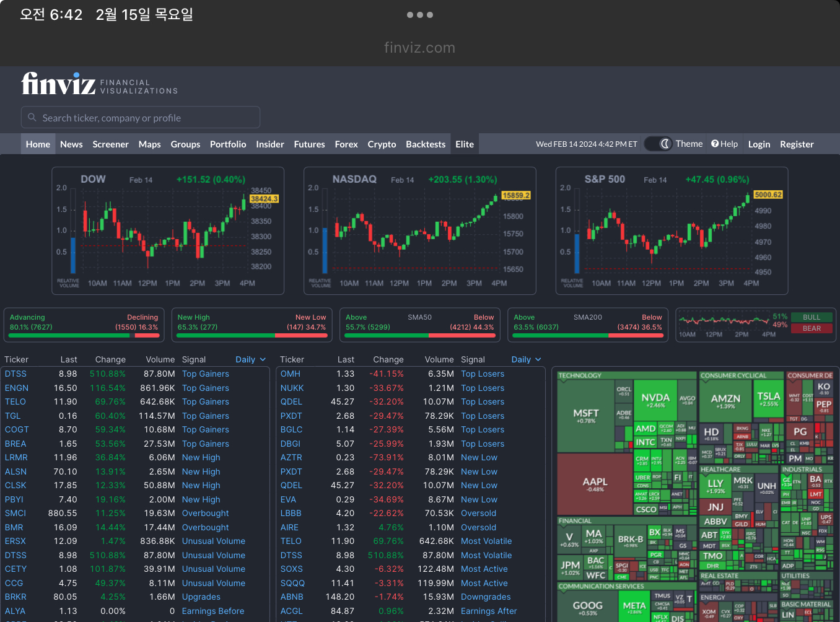Focus the ticker search field
The image size is (840, 622).
tap(141, 117)
